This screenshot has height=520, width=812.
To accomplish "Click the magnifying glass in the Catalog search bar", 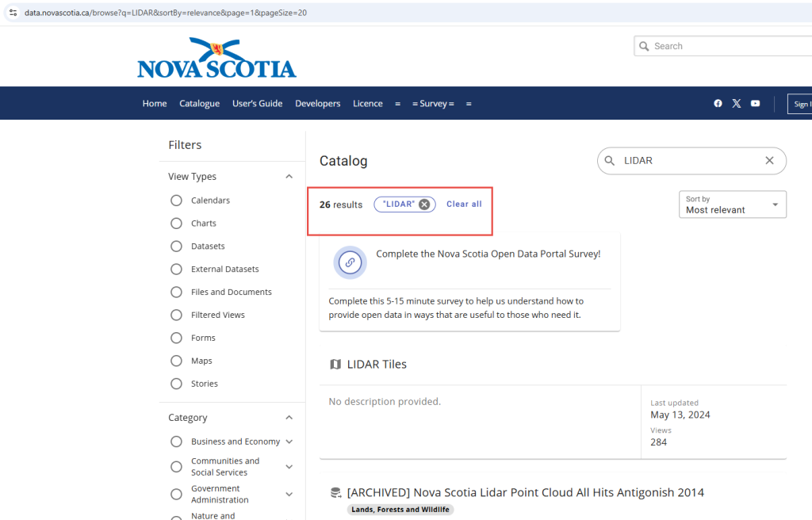I will pyautogui.click(x=610, y=161).
